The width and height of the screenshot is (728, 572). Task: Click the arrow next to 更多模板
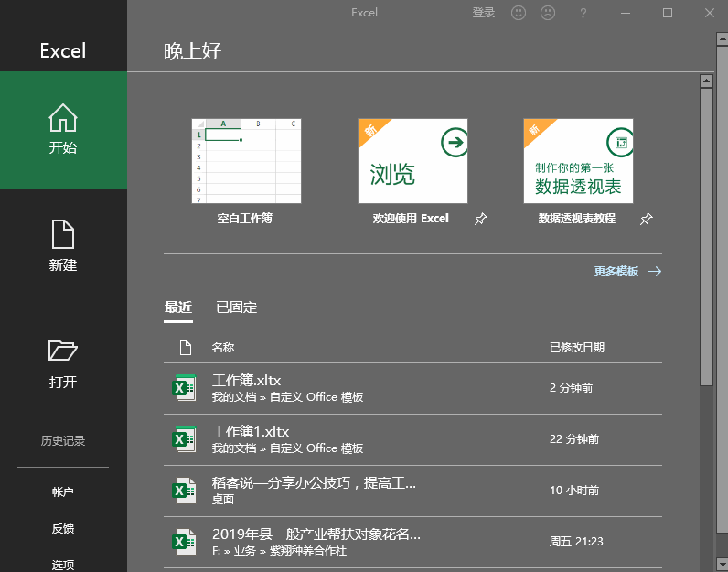click(654, 272)
